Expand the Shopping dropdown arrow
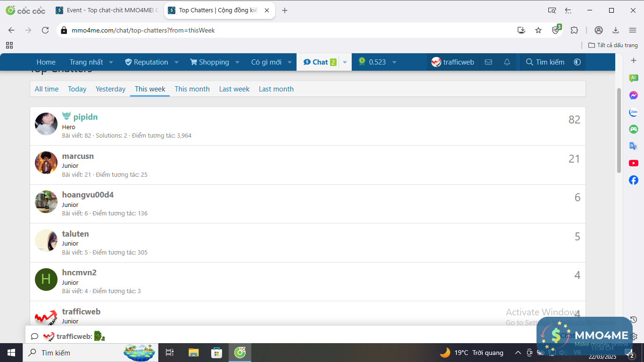Viewport: 644px width, 362px height. pyautogui.click(x=237, y=62)
